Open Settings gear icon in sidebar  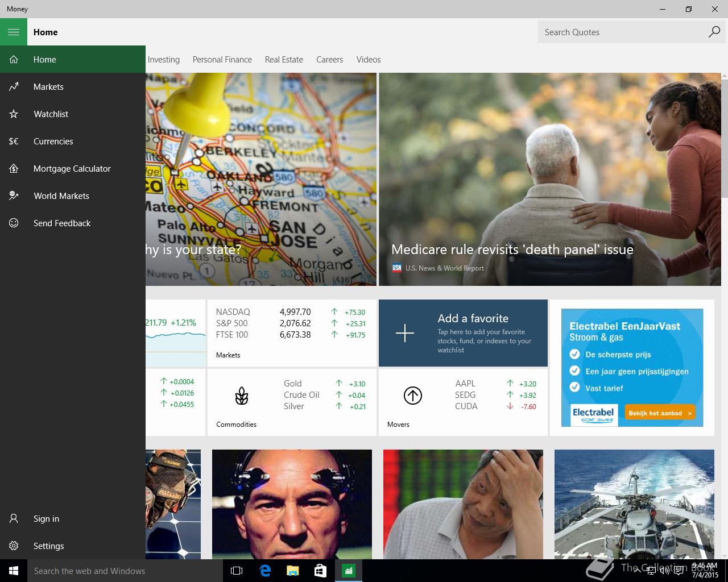pos(14,546)
